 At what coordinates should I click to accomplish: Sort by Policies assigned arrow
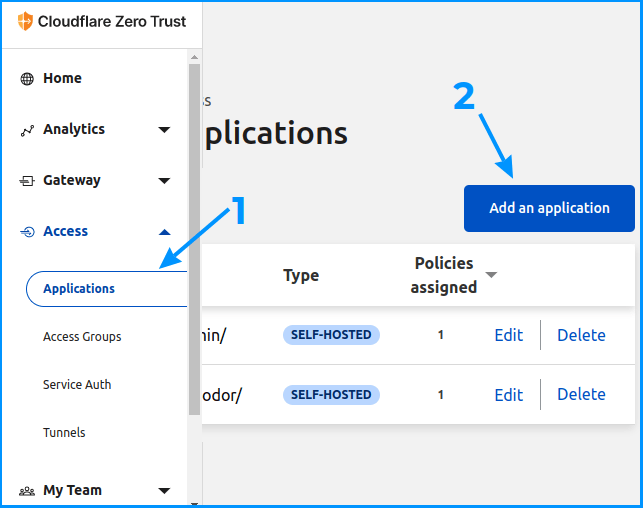(x=491, y=275)
